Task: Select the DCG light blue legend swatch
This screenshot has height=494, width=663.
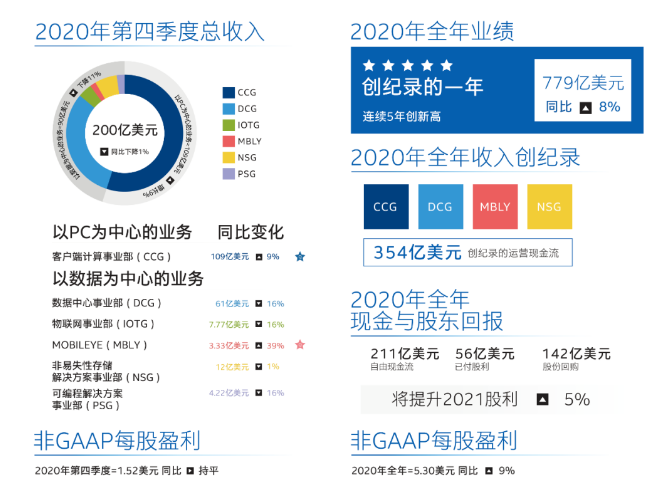Action: [x=229, y=109]
